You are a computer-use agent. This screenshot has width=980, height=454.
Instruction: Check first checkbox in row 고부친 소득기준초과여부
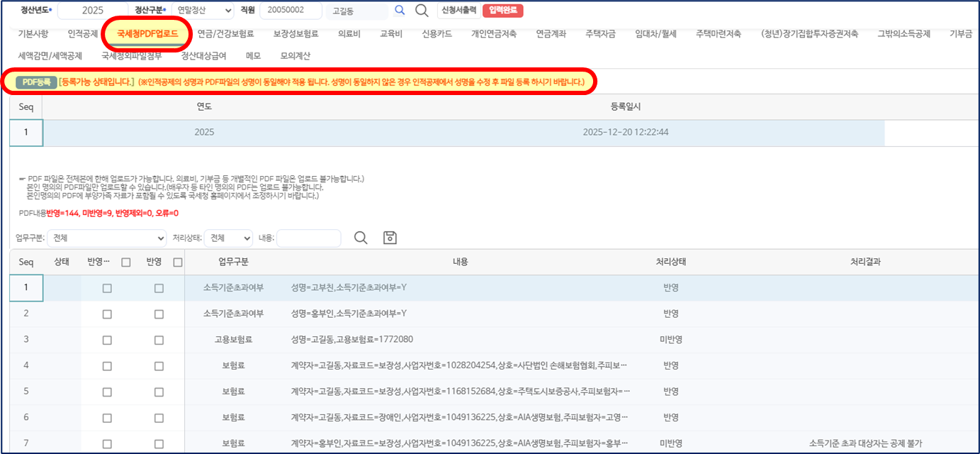pyautogui.click(x=107, y=289)
